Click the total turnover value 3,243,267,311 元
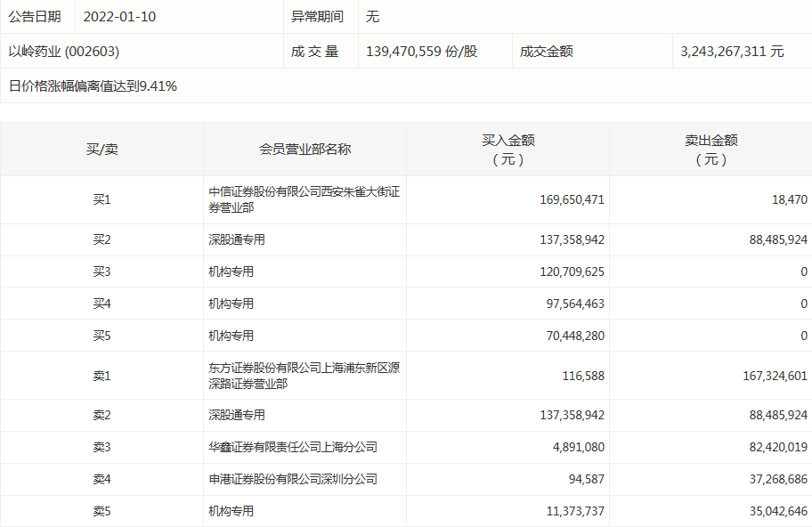The width and height of the screenshot is (812, 527). tap(732, 52)
